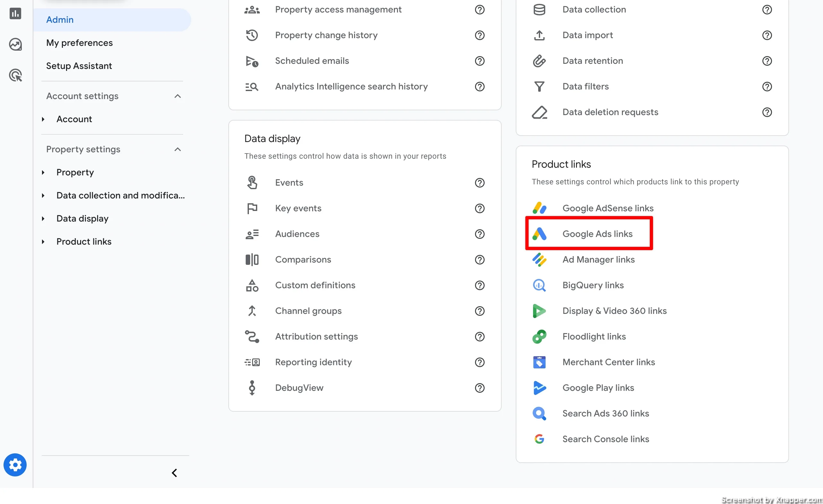823x504 pixels.
Task: Open help for Data retention
Action: click(767, 61)
